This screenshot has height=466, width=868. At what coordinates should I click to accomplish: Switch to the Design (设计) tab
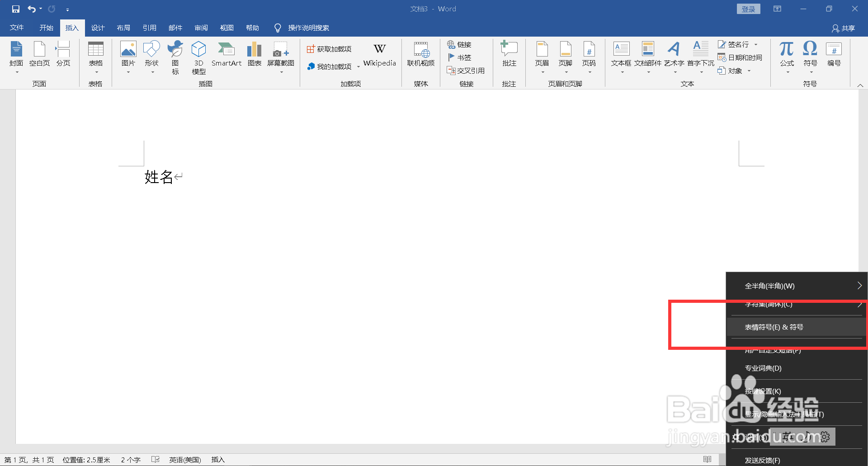[x=98, y=28]
